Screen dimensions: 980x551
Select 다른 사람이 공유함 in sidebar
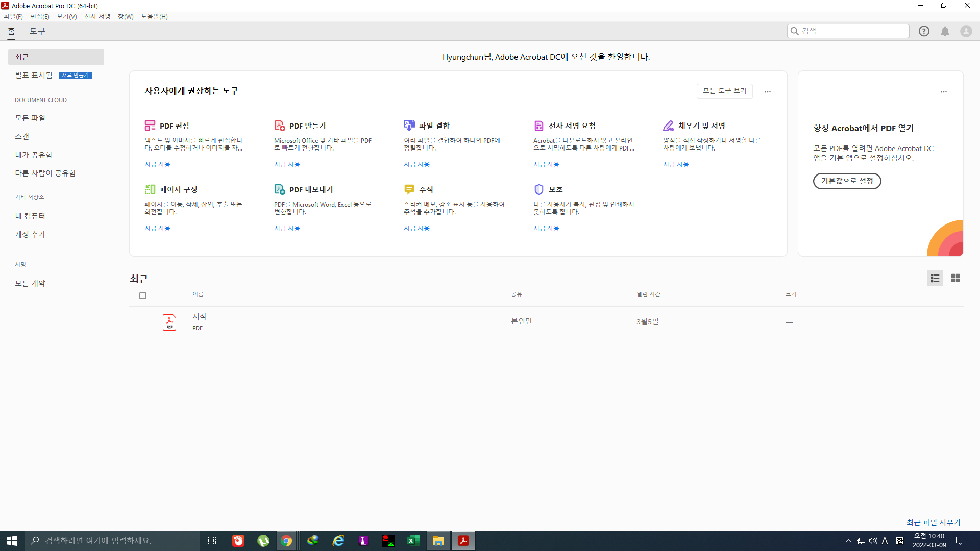point(45,173)
